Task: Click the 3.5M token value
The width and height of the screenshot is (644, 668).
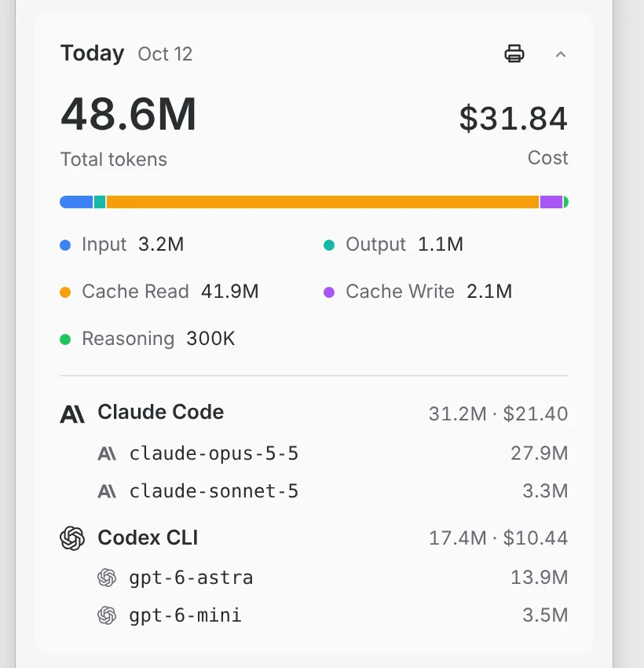Action: tap(545, 615)
